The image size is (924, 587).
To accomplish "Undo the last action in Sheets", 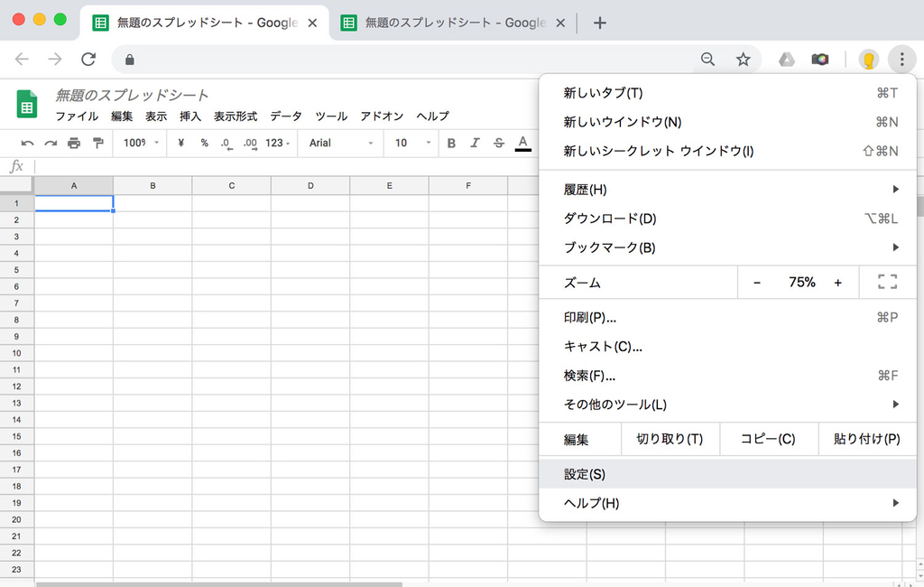I will click(27, 143).
